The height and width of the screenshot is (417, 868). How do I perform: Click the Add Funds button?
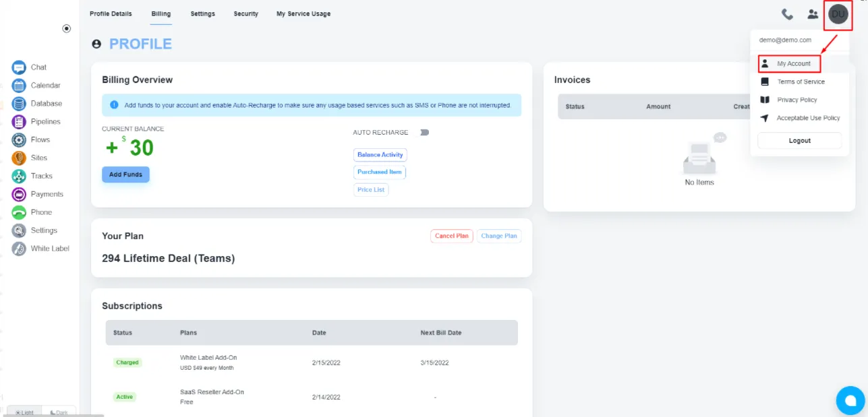[125, 174]
